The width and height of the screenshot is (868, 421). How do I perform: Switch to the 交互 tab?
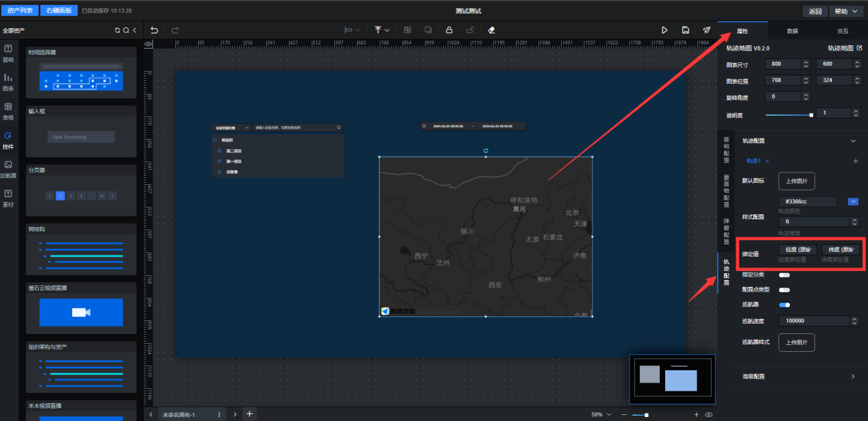842,31
